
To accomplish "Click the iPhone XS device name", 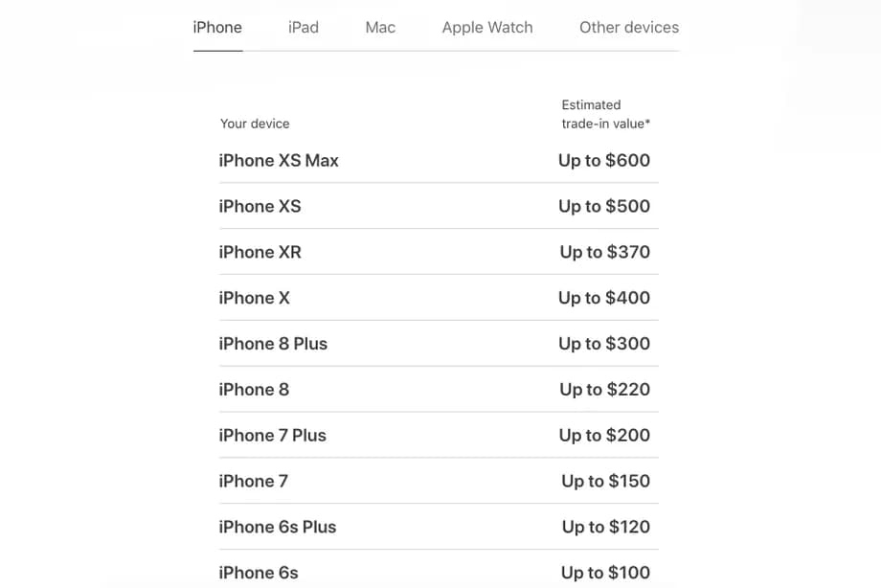I will (x=260, y=207).
